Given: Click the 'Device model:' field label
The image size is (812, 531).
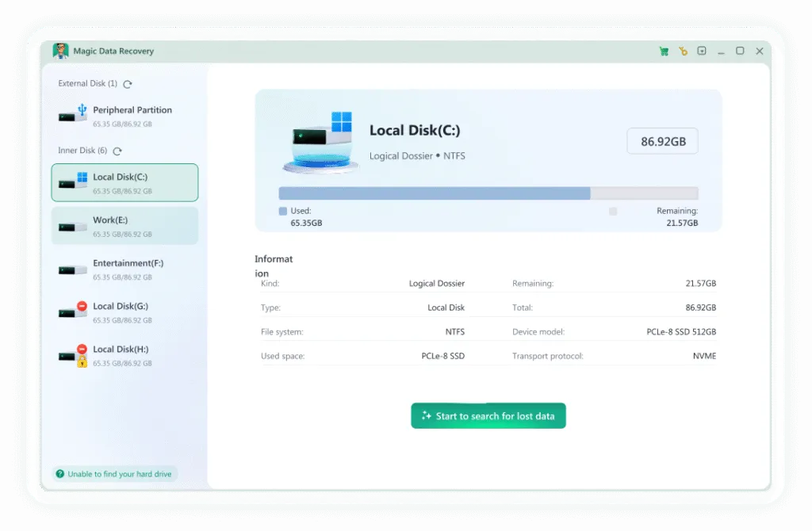Looking at the screenshot, I should (x=538, y=332).
